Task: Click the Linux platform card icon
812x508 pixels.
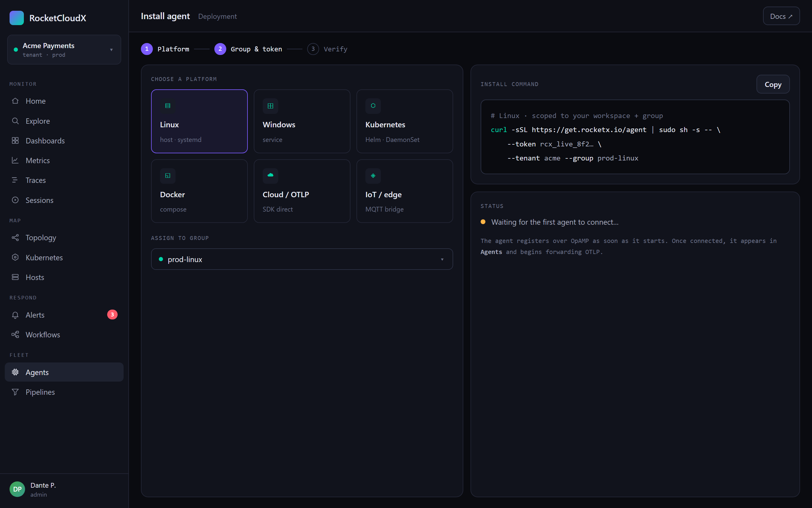Action: (x=168, y=106)
